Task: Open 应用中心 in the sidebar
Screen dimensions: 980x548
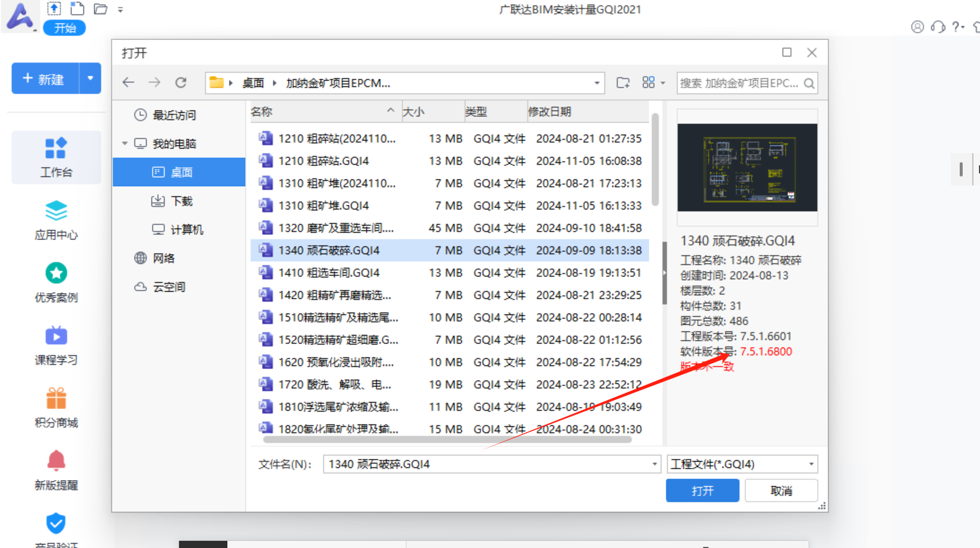Action: click(x=56, y=220)
